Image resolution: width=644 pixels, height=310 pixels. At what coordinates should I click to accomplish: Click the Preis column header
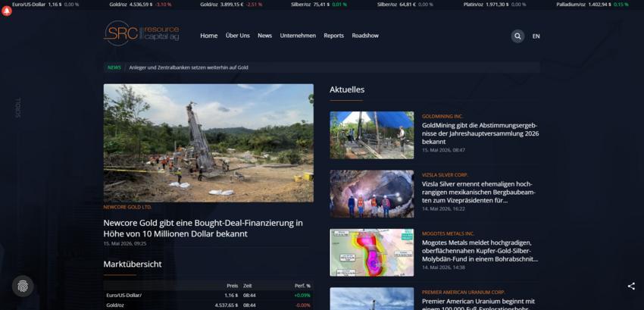pyautogui.click(x=232, y=286)
